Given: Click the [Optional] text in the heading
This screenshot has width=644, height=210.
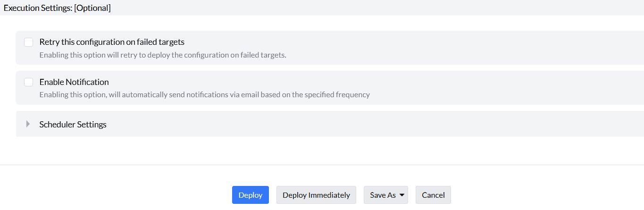Looking at the screenshot, I should click(x=92, y=8).
